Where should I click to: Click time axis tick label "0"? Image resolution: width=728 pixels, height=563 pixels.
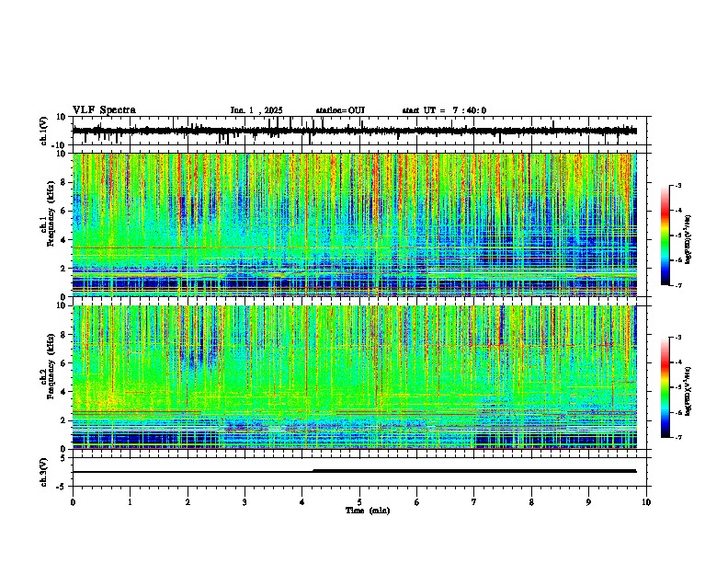click(x=73, y=502)
